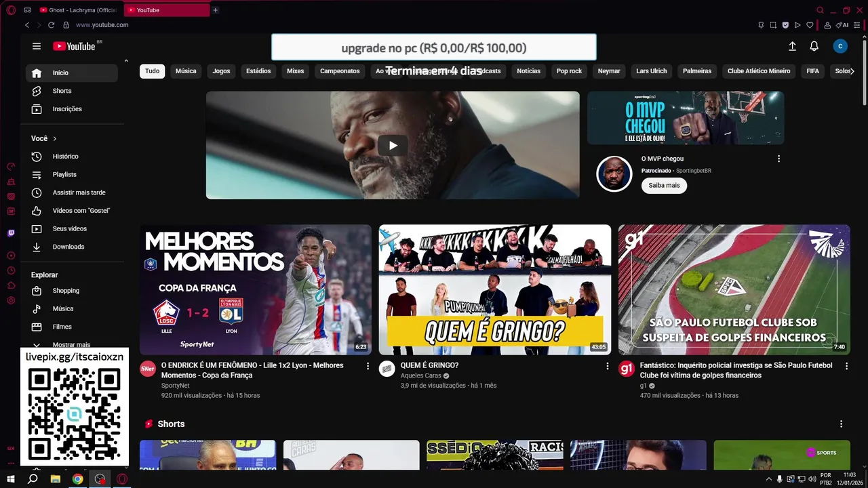Open the YouTube hamburger guide menu

[x=37, y=46]
